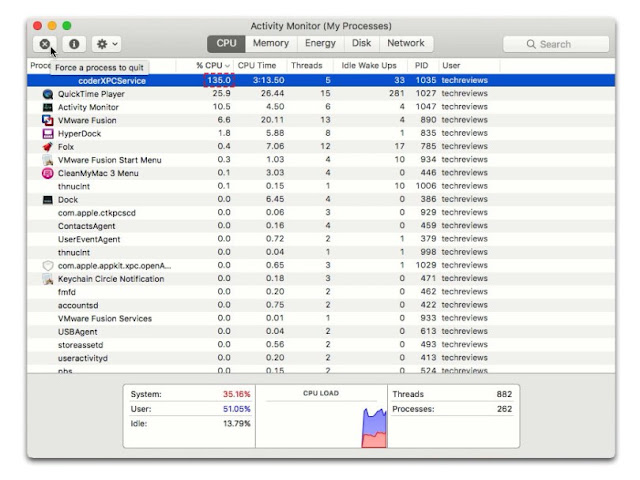Click the QuickTime Player icon

(48, 94)
